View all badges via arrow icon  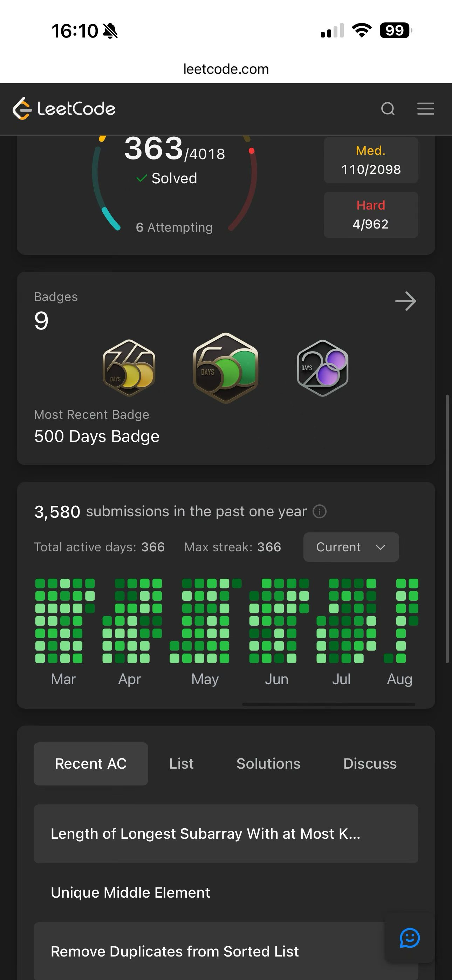(x=406, y=301)
